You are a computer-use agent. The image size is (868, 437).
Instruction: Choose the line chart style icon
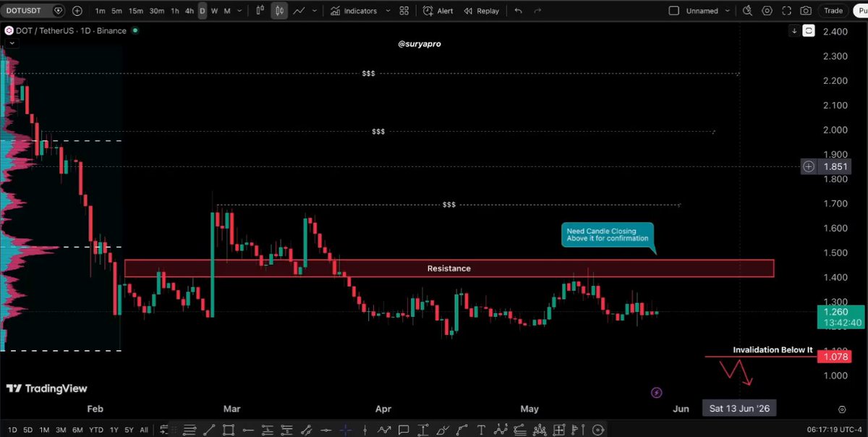click(298, 11)
